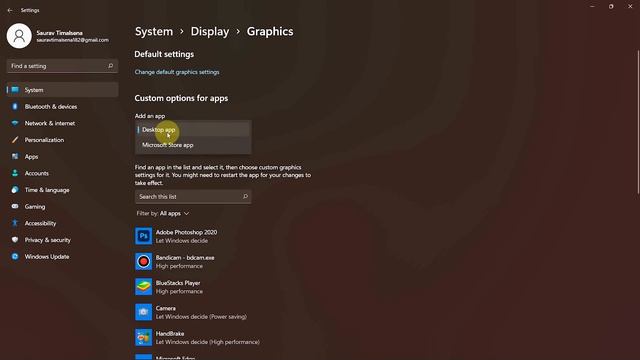Click the search magnifier in Find a setting
The image size is (640, 360).
point(110,66)
